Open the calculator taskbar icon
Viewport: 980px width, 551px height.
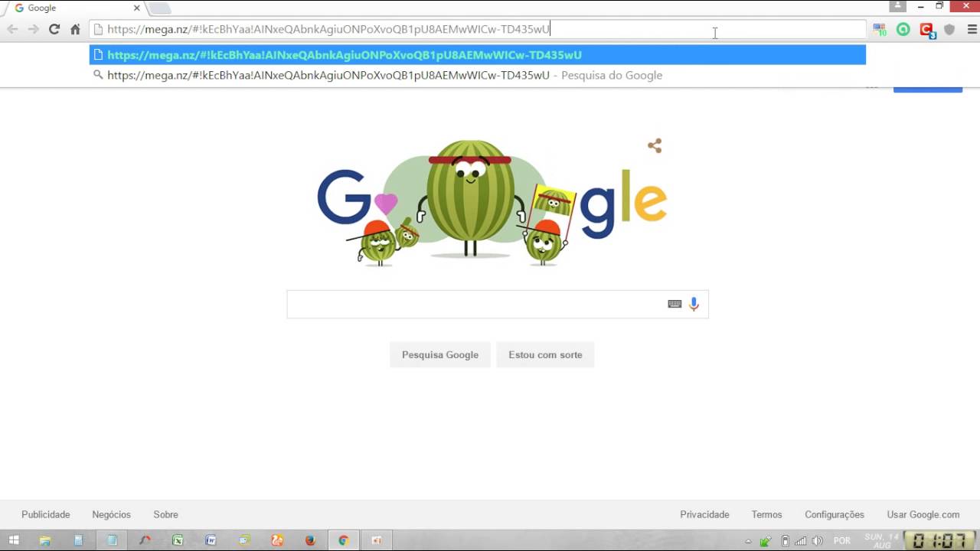[x=78, y=540]
